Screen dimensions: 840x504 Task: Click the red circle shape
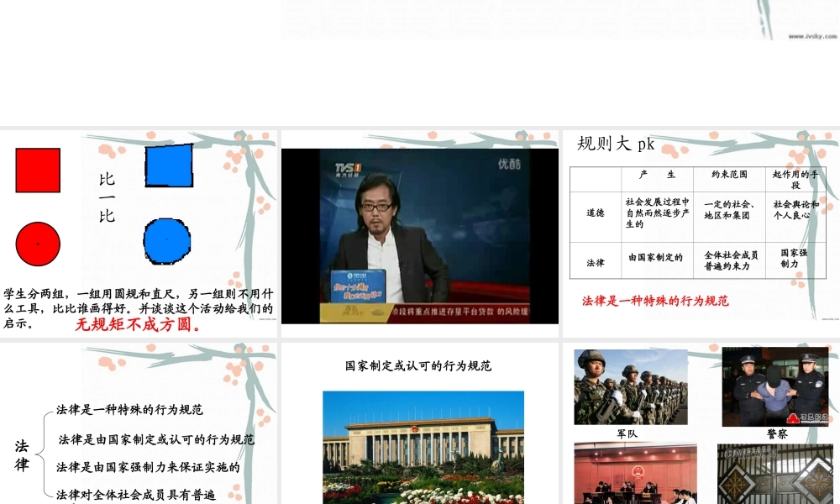(38, 244)
